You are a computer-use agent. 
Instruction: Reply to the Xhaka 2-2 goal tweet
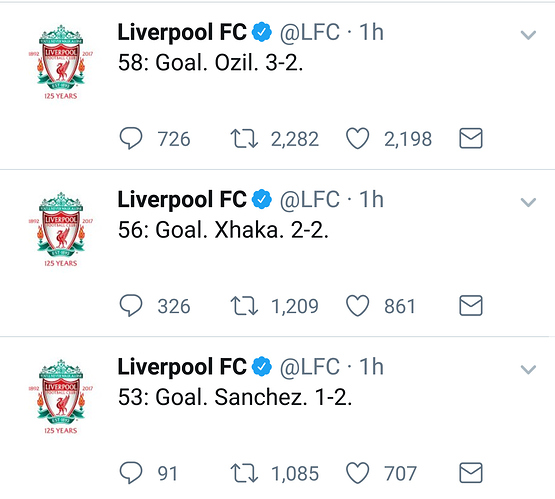click(x=131, y=306)
